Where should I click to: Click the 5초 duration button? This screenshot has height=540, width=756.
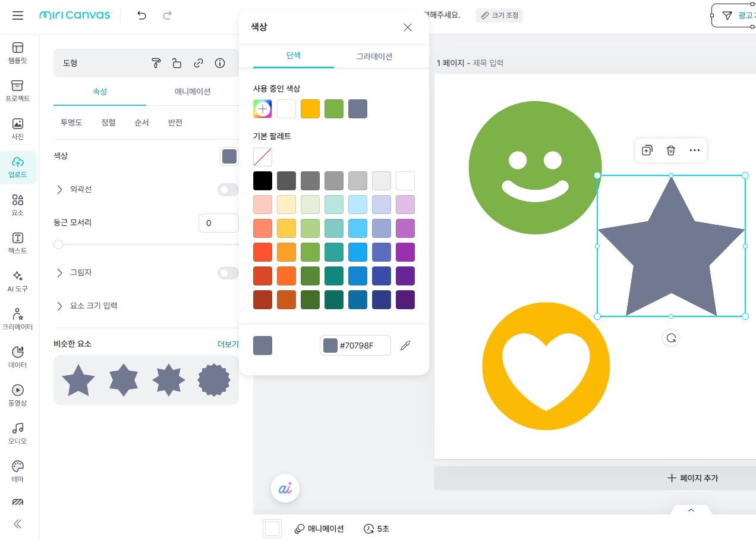(377, 529)
